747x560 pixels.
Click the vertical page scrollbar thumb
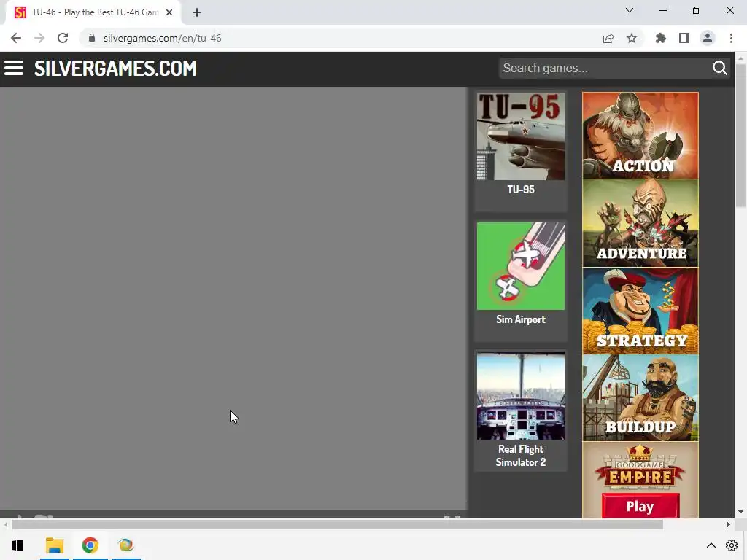pyautogui.click(x=740, y=136)
